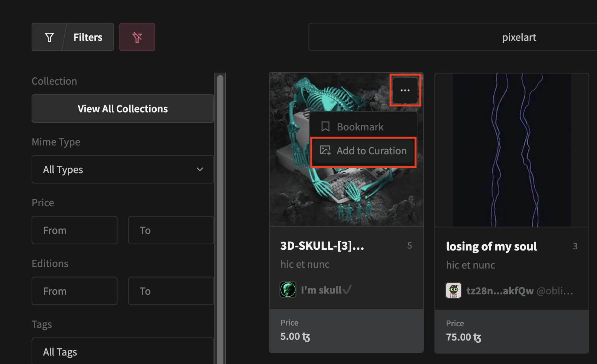Click the Price From input field
The width and height of the screenshot is (597, 364).
(74, 230)
